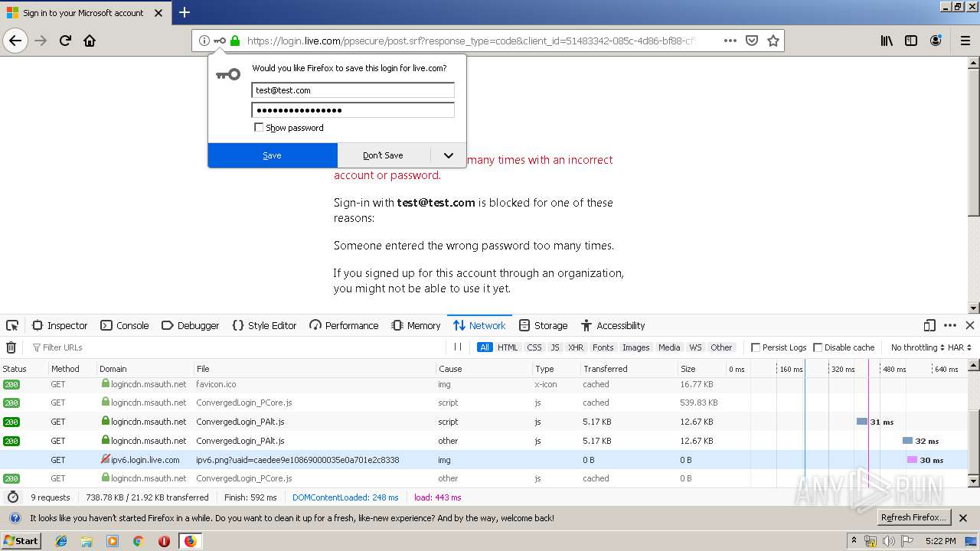Click the password field in save prompt
This screenshot has width=980, height=551.
click(353, 109)
